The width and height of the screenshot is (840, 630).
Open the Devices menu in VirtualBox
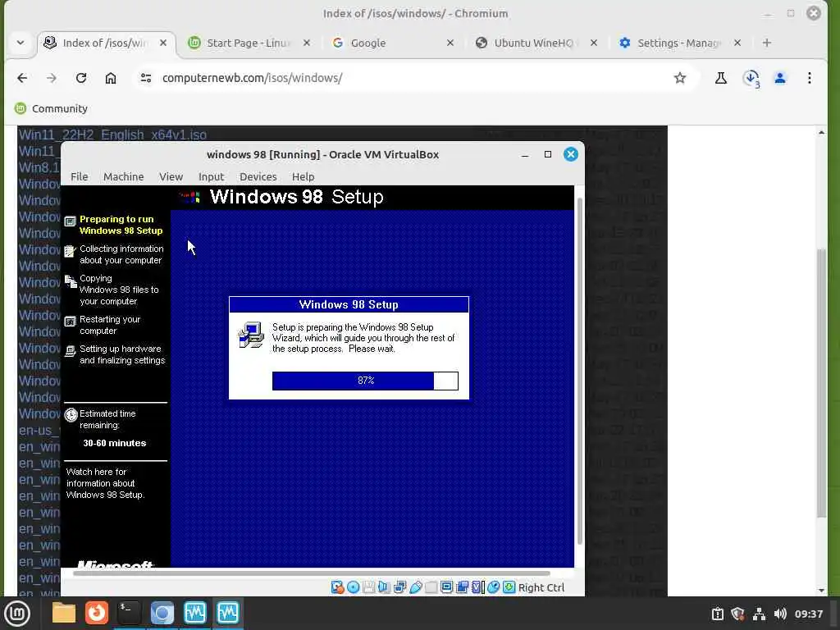pyautogui.click(x=258, y=176)
